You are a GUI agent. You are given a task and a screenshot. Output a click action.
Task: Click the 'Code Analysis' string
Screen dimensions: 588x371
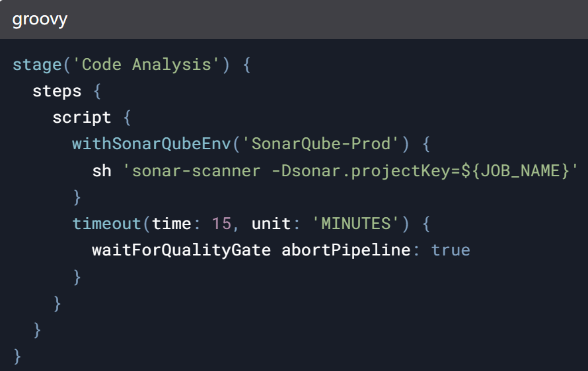[x=146, y=65]
